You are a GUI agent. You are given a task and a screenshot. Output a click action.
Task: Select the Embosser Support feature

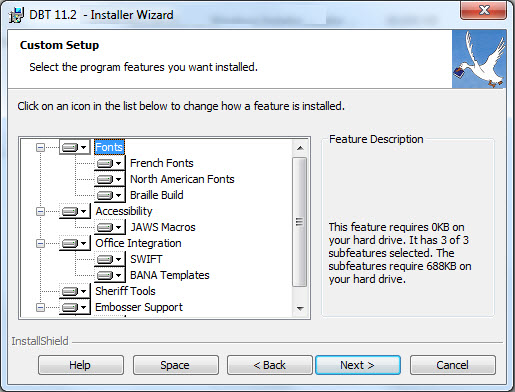click(x=139, y=307)
